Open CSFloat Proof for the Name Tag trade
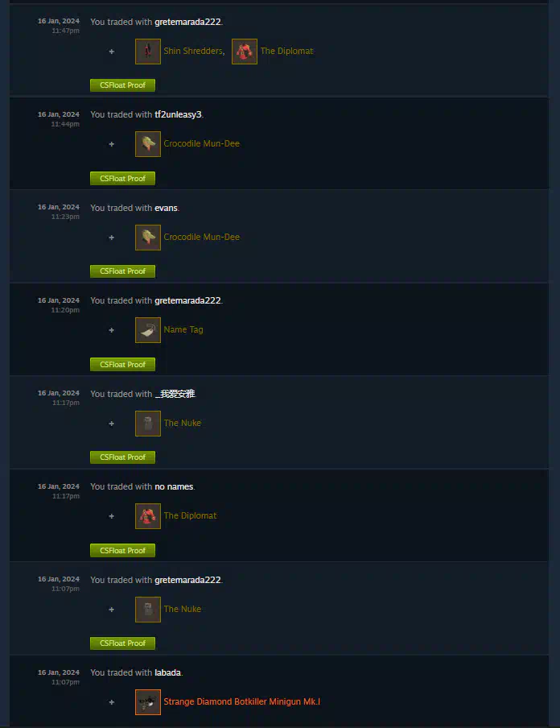560x728 pixels. click(122, 365)
